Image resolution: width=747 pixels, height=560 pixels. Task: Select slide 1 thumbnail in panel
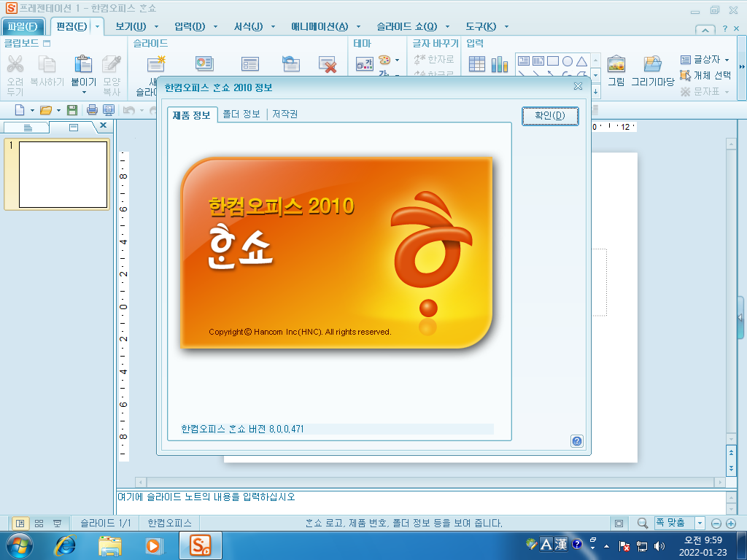[63, 174]
